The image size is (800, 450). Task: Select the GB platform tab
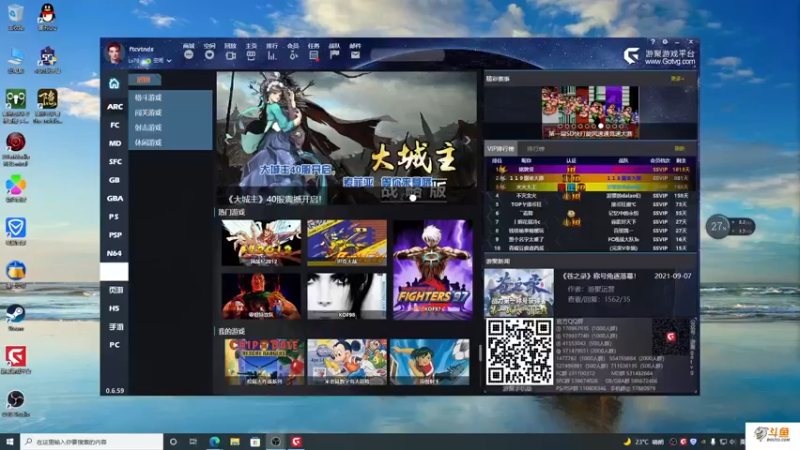114,180
